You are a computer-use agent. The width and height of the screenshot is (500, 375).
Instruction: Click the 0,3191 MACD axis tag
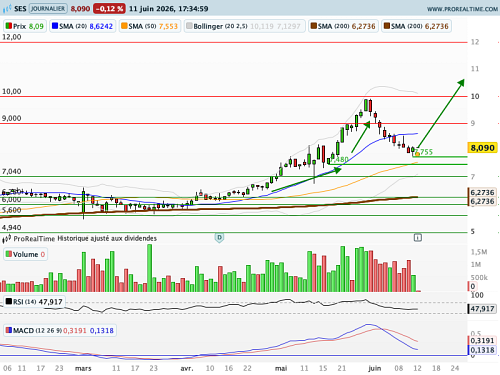click(482, 341)
